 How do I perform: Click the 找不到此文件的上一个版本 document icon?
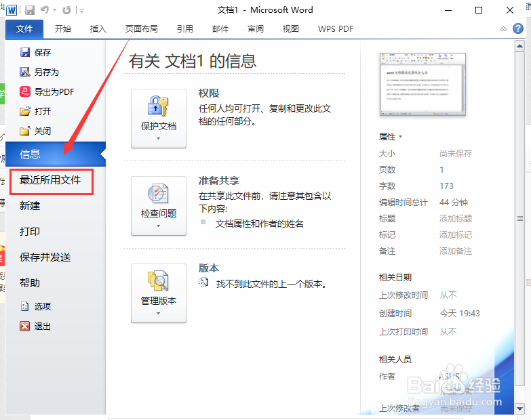(203, 282)
